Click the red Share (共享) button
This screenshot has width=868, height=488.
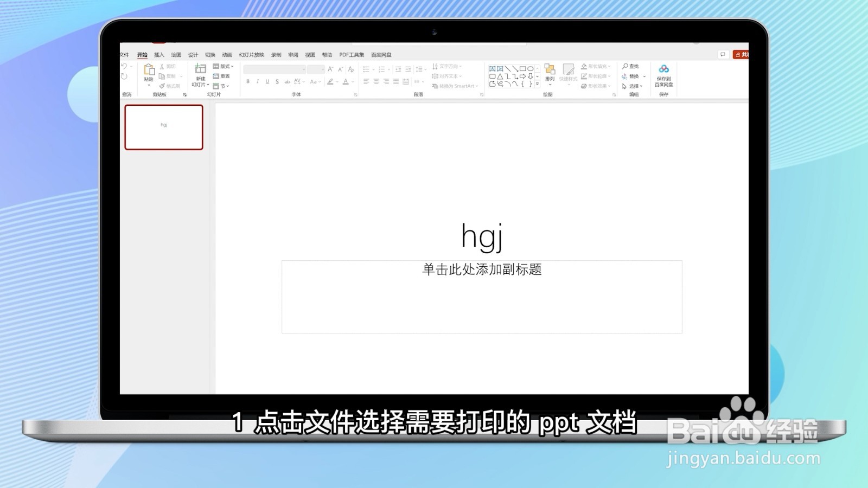[741, 54]
